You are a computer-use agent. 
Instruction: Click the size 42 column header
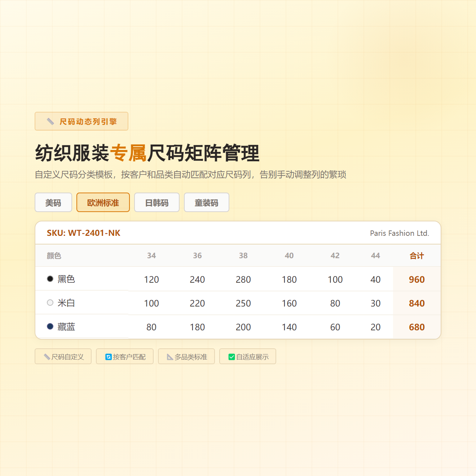335,256
